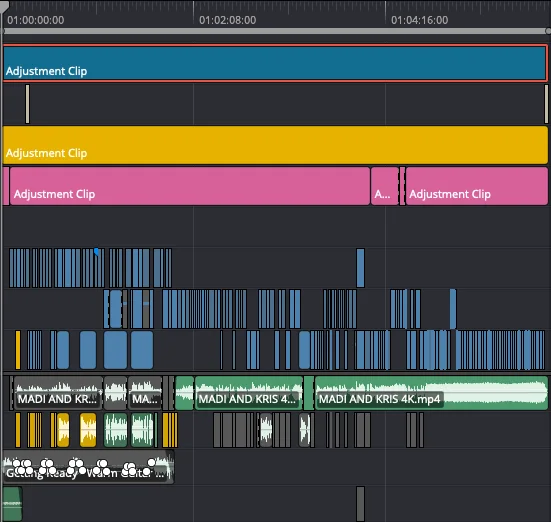Jump to 01:02:08:00 on the timeline ruler
Image resolution: width=551 pixels, height=522 pixels.
[227, 20]
